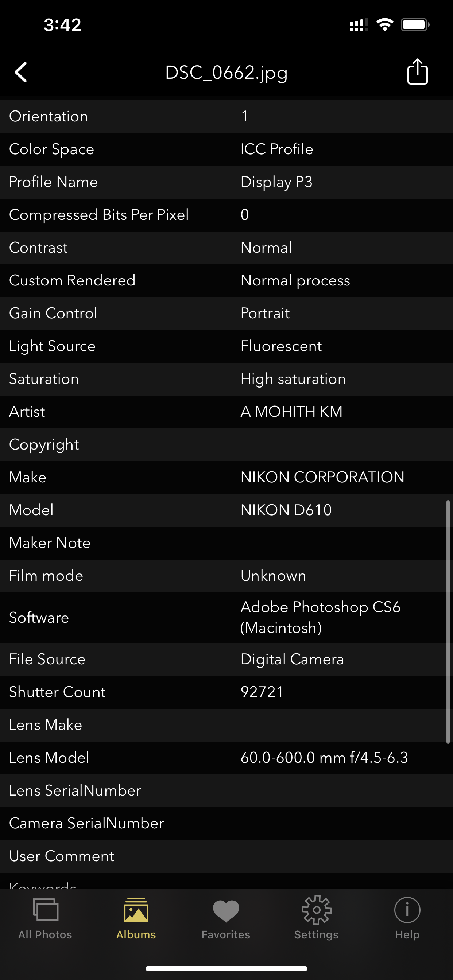The image size is (453, 980).
Task: Tap the filename DSC_0662.jpg title
Action: click(226, 73)
